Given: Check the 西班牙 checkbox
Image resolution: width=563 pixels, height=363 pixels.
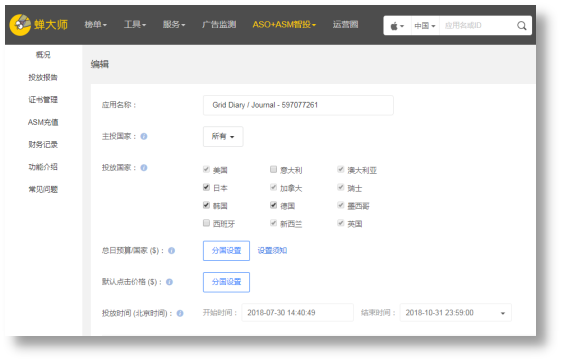Looking at the screenshot, I should 206,223.
